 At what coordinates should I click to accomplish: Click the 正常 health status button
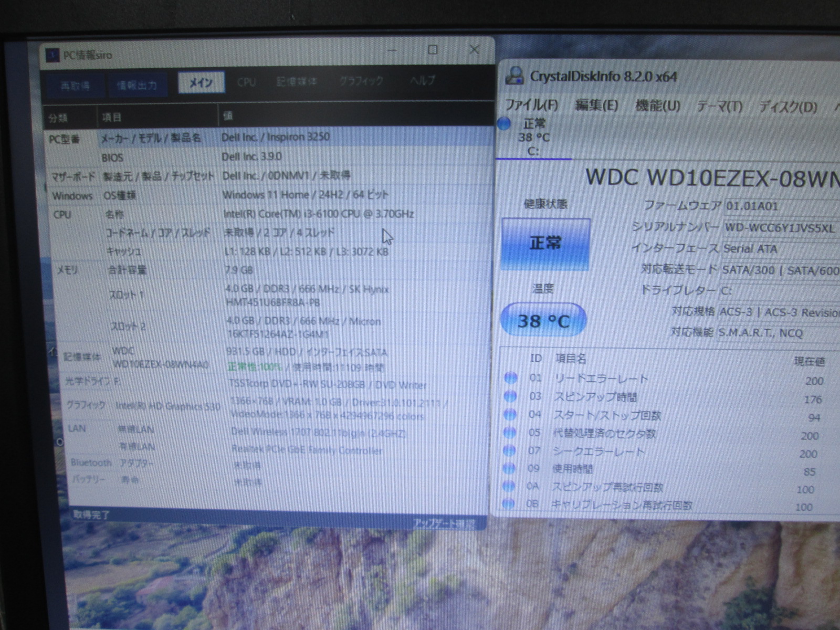(x=545, y=244)
